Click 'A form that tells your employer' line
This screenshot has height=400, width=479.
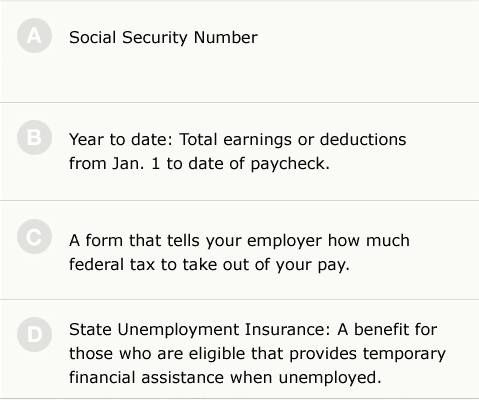click(239, 240)
